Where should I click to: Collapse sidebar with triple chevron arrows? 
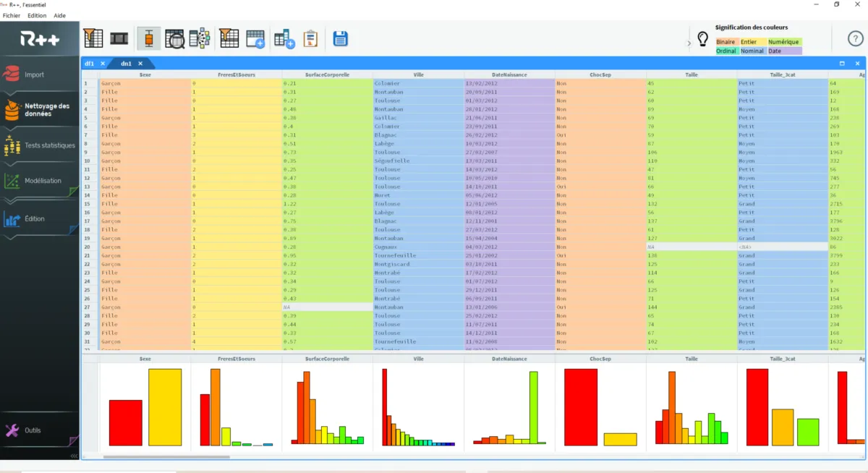tap(74, 456)
